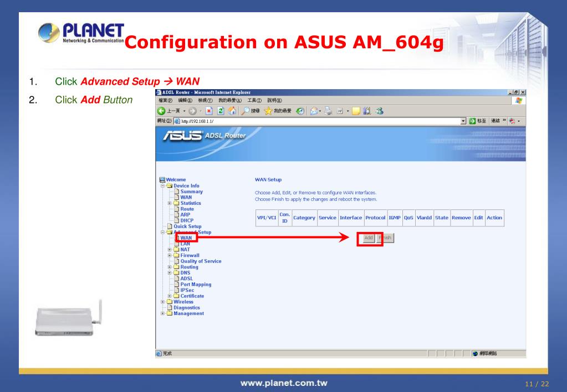Open the 檢視(V) View menu

click(x=205, y=100)
